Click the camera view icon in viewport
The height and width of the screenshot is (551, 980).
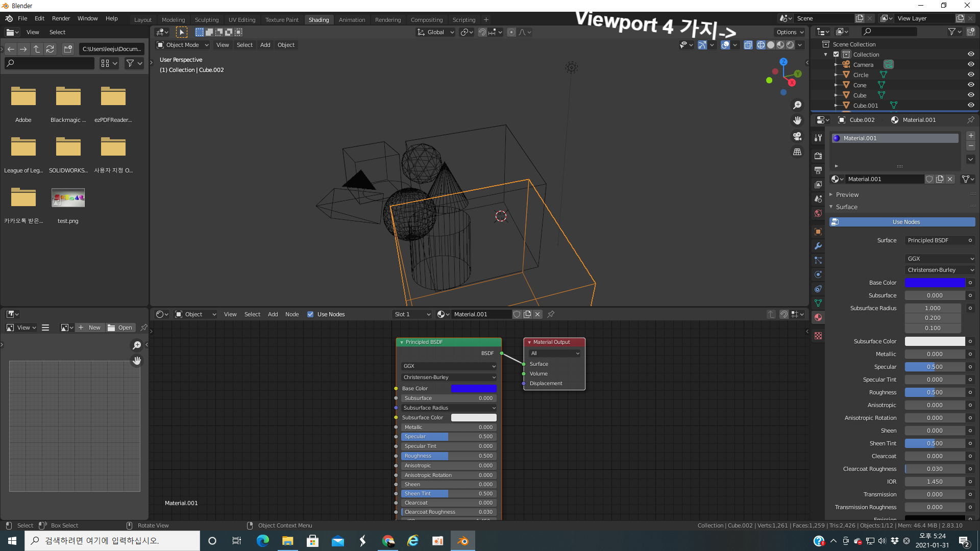[x=797, y=136]
